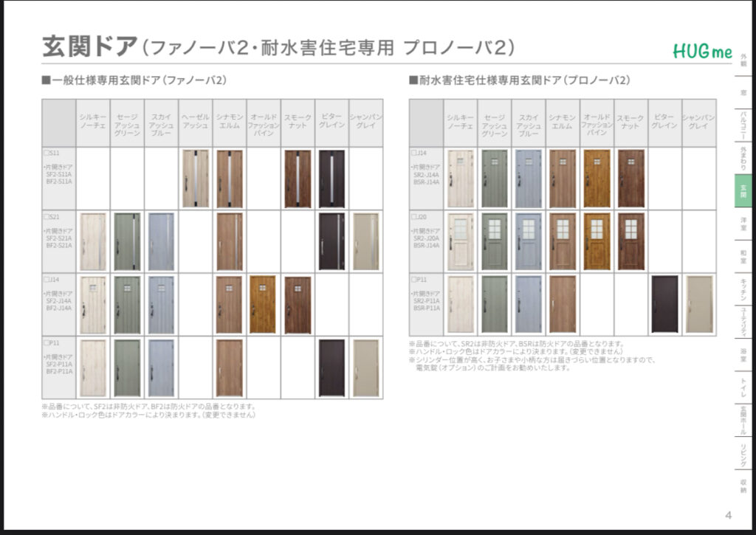Click the SF2-S11A product code

point(59,174)
